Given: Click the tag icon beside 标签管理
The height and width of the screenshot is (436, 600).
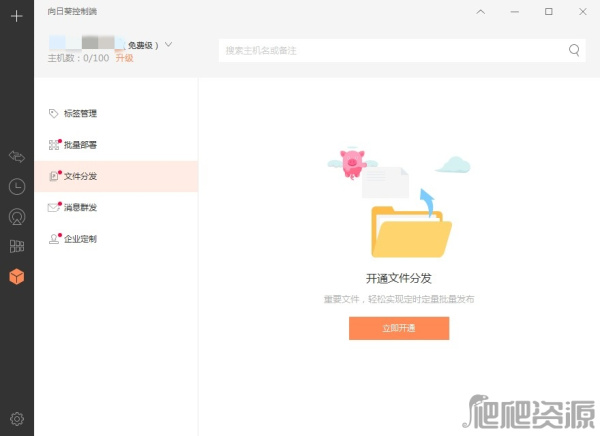Looking at the screenshot, I should tap(53, 113).
